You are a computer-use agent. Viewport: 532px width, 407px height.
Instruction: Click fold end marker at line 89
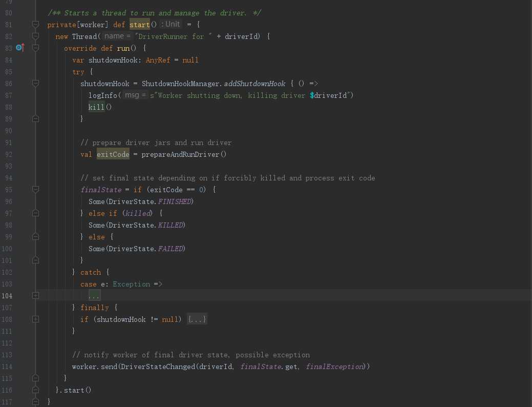35,119
